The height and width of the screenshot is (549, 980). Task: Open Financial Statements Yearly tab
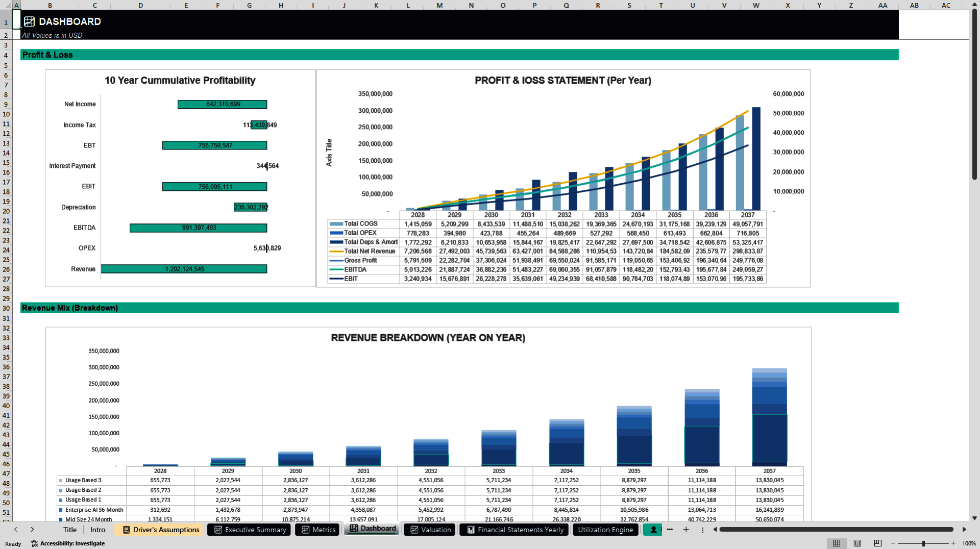coord(514,530)
